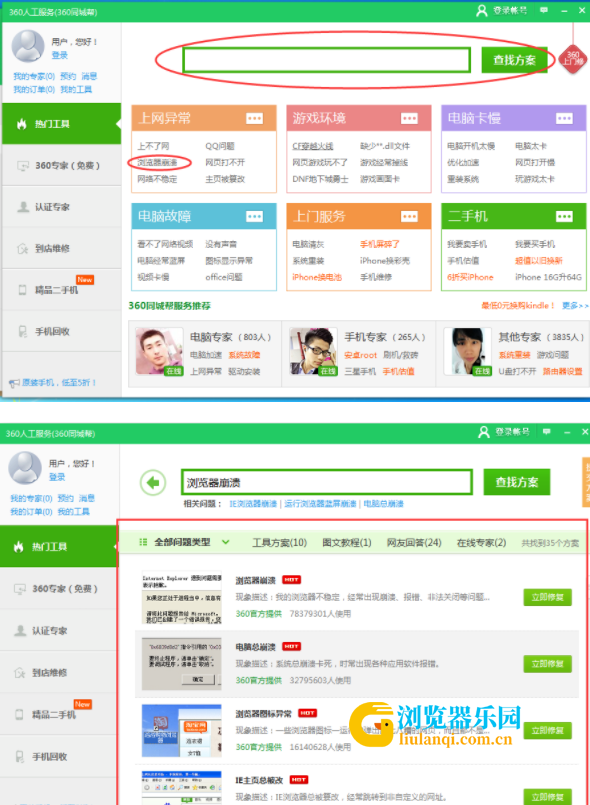Open 360专家(免费) monitor icon in home window

(23, 166)
